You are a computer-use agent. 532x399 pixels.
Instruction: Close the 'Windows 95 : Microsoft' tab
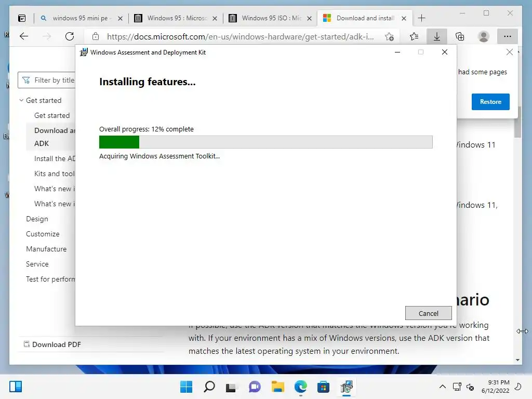[x=215, y=18]
